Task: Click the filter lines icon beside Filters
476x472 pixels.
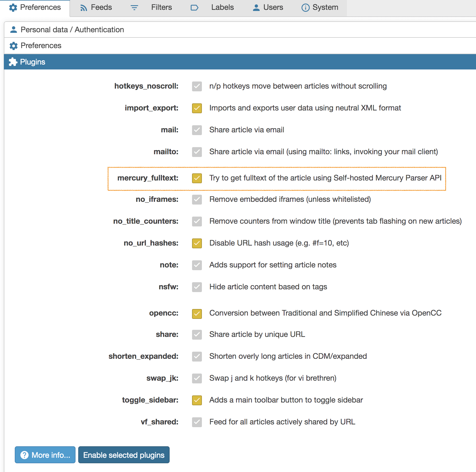Action: pyautogui.click(x=134, y=8)
